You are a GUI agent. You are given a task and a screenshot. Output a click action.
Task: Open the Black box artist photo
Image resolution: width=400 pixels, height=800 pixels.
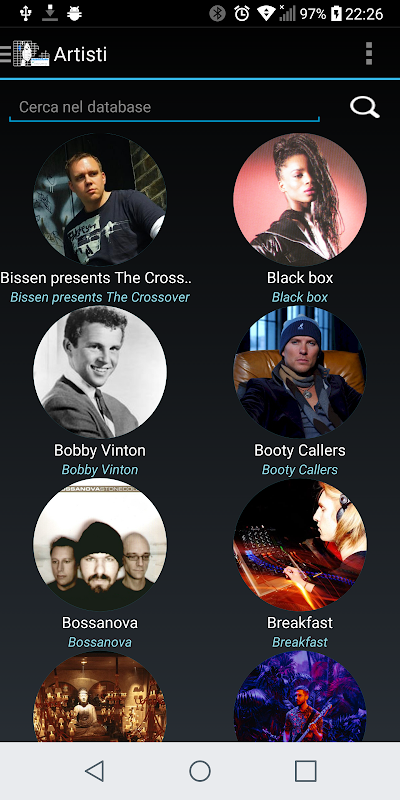[x=300, y=199]
